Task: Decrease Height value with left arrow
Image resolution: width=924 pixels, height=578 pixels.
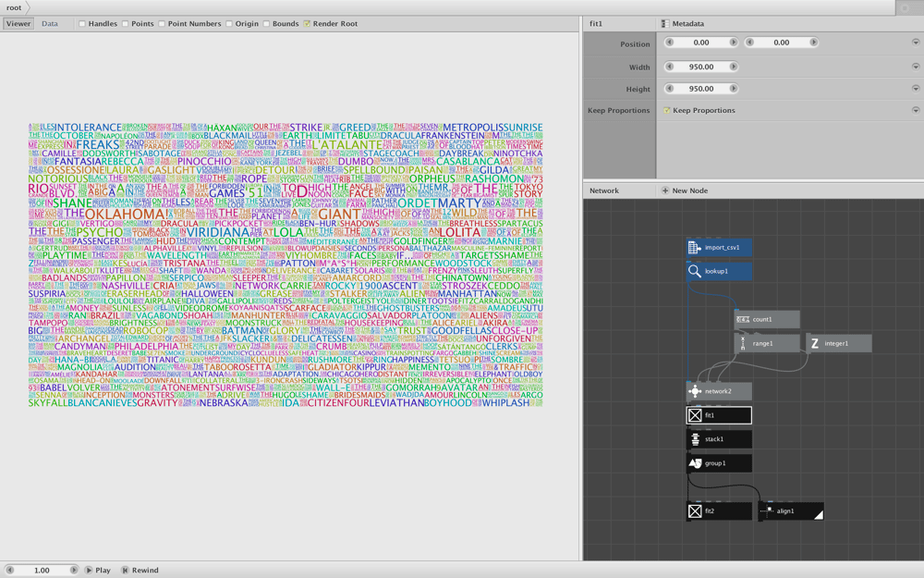Action: 669,89
